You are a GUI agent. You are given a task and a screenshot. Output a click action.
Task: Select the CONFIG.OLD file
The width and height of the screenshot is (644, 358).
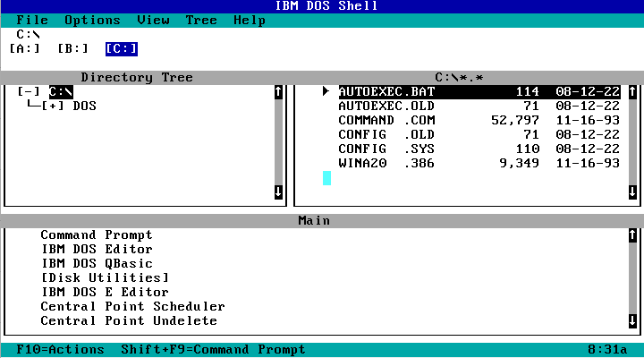tap(479, 135)
